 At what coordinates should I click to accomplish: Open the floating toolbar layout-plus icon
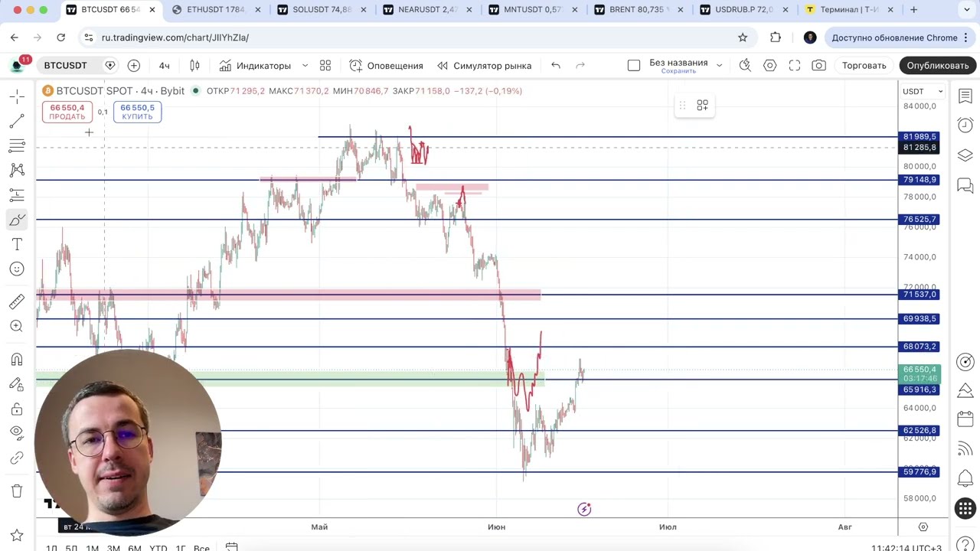point(702,106)
